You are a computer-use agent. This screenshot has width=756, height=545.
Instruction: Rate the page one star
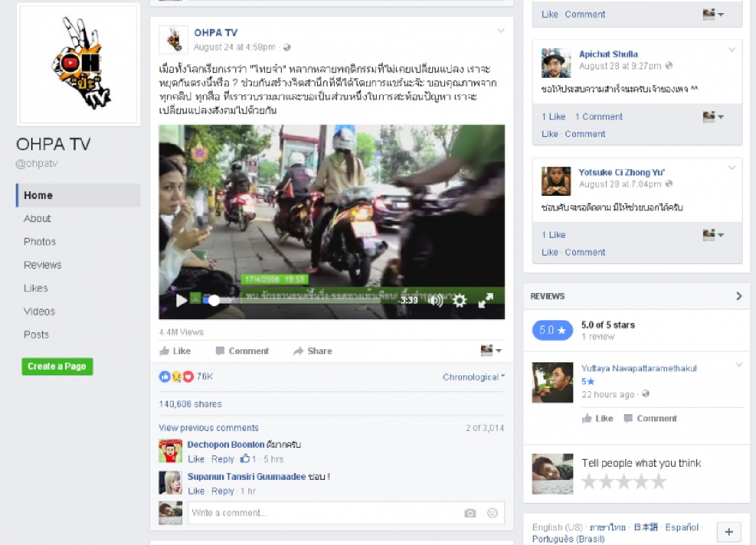point(590,481)
